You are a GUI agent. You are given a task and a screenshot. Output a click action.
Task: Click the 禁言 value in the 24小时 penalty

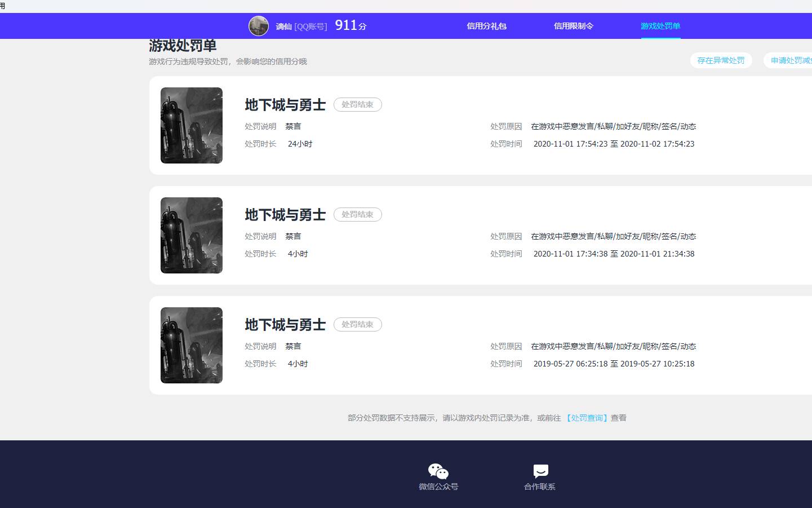click(x=293, y=126)
